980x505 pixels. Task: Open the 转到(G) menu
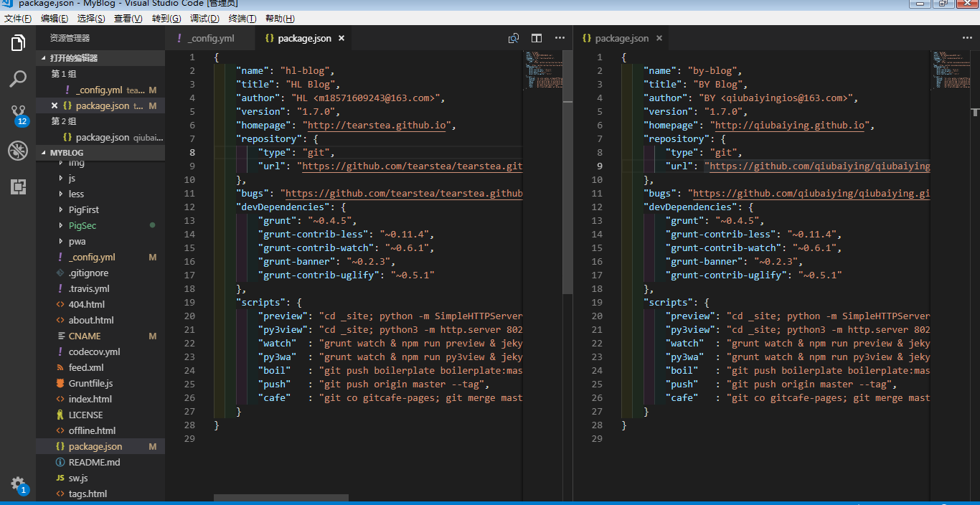click(166, 19)
